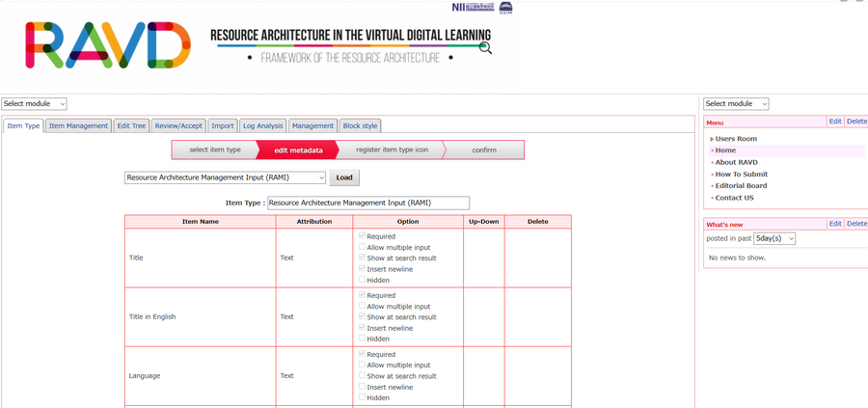Click Delete on the Menu block

click(856, 122)
